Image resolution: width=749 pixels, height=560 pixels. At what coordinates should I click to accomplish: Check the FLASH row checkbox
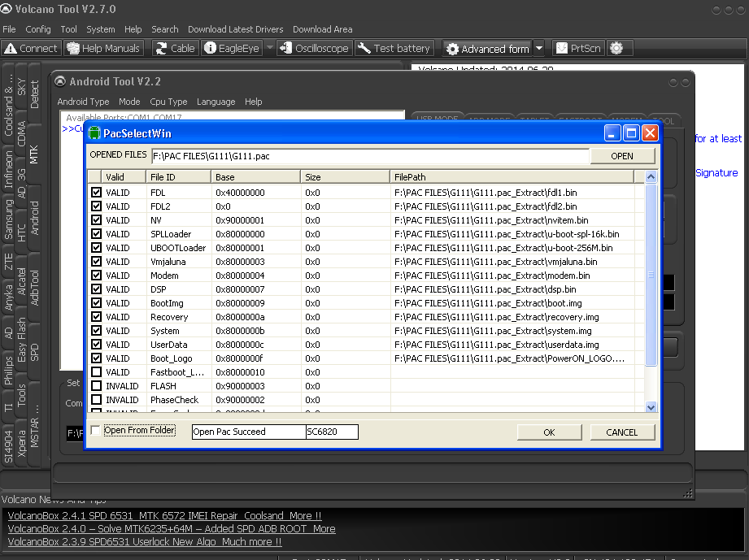[x=97, y=386]
